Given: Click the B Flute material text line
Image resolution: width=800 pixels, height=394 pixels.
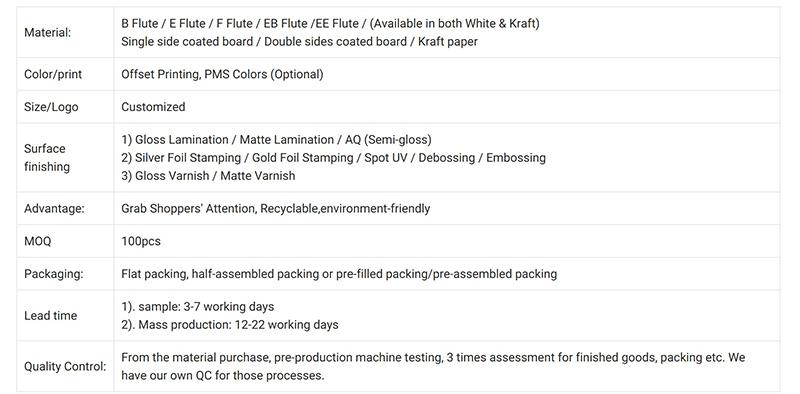Looking at the screenshot, I should coord(330,23).
